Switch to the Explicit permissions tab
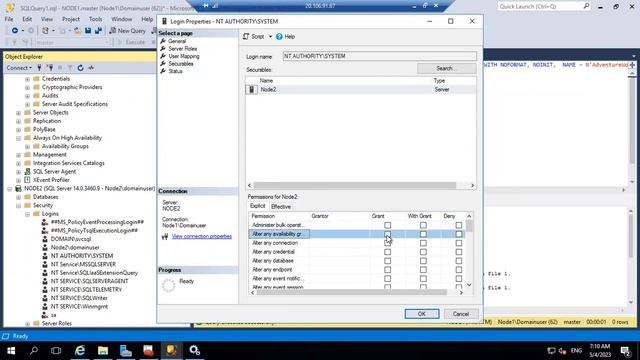 point(258,207)
